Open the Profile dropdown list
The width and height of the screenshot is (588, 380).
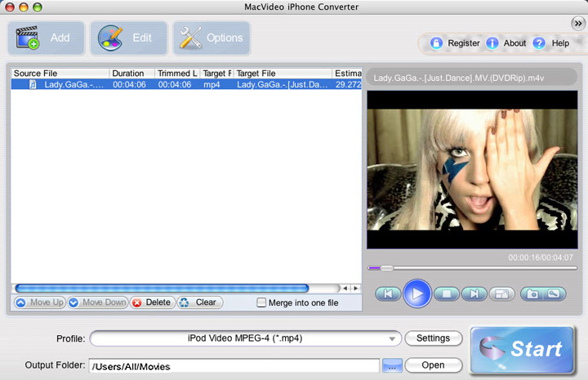point(246,338)
